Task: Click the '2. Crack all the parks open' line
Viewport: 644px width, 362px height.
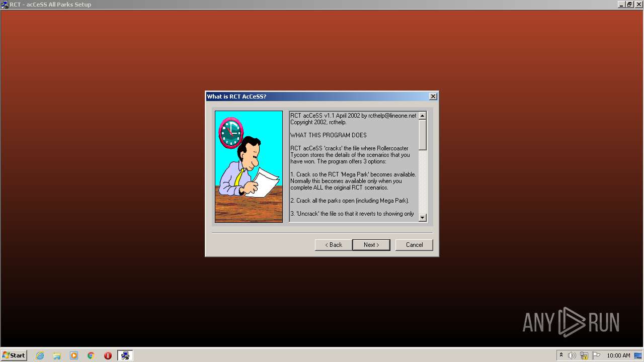Action: pos(350,201)
